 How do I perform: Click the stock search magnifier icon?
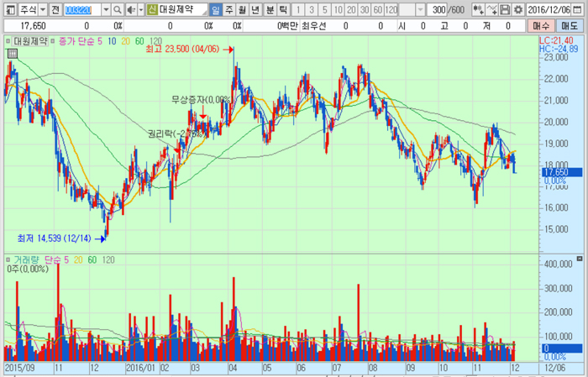tap(118, 10)
